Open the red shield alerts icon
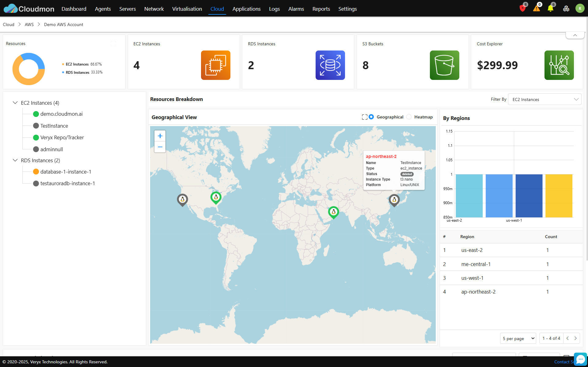Screen dimensions: 588x367 coord(523,9)
